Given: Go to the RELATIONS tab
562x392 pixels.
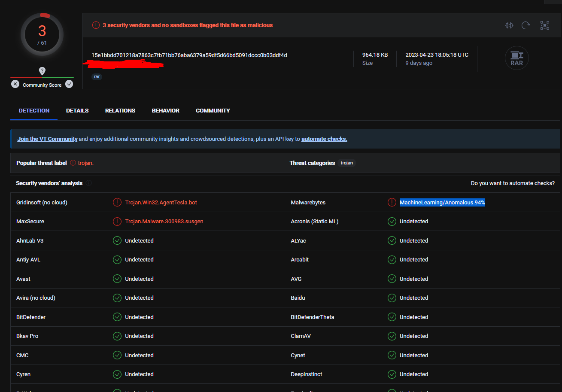Looking at the screenshot, I should (120, 111).
